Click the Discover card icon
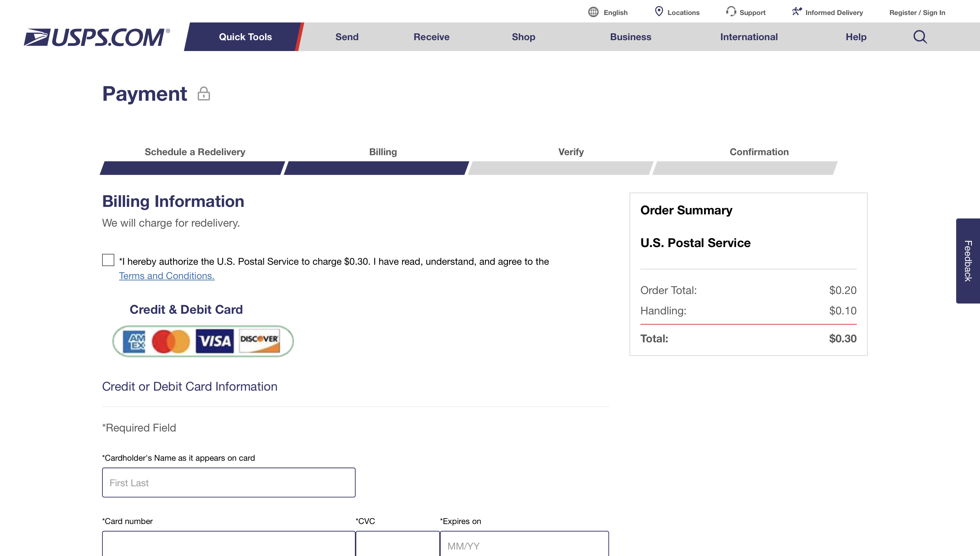 tap(259, 341)
